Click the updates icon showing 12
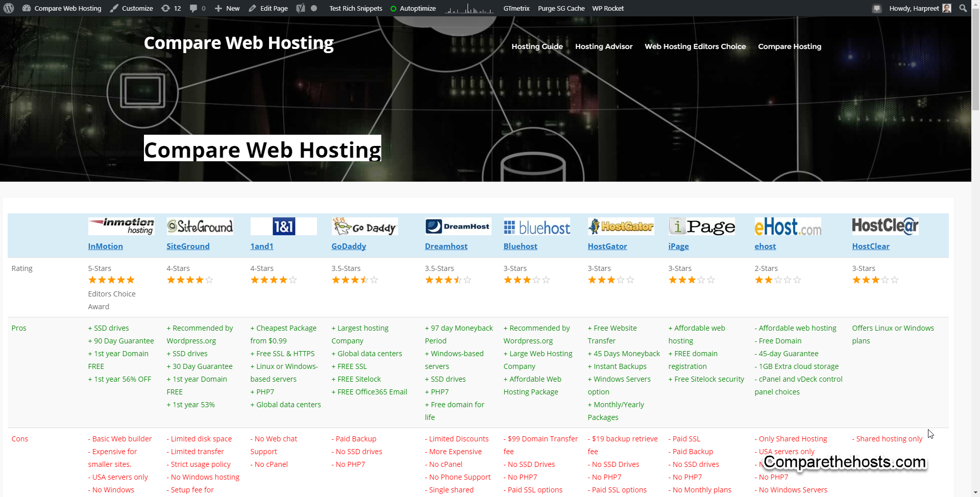This screenshot has width=980, height=497. [171, 8]
